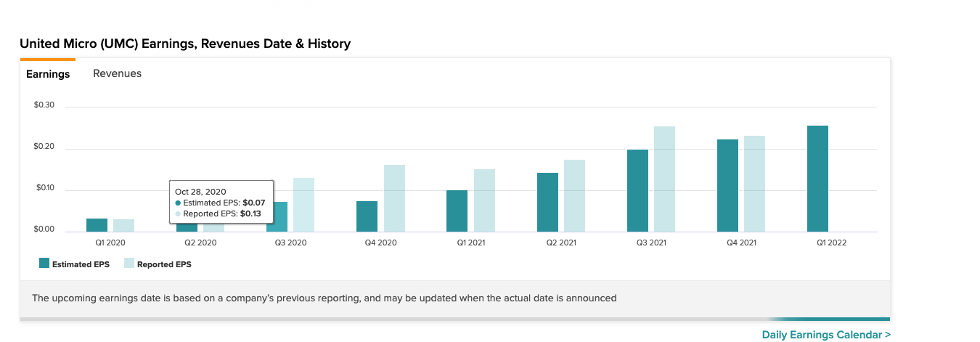Click the Q1 2021 estimated EPS bar

457,211
